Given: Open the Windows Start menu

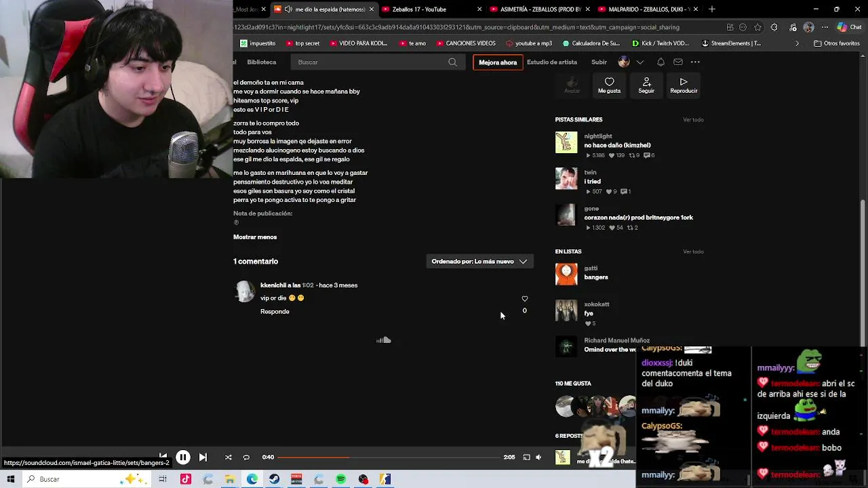Looking at the screenshot, I should tap(10, 479).
